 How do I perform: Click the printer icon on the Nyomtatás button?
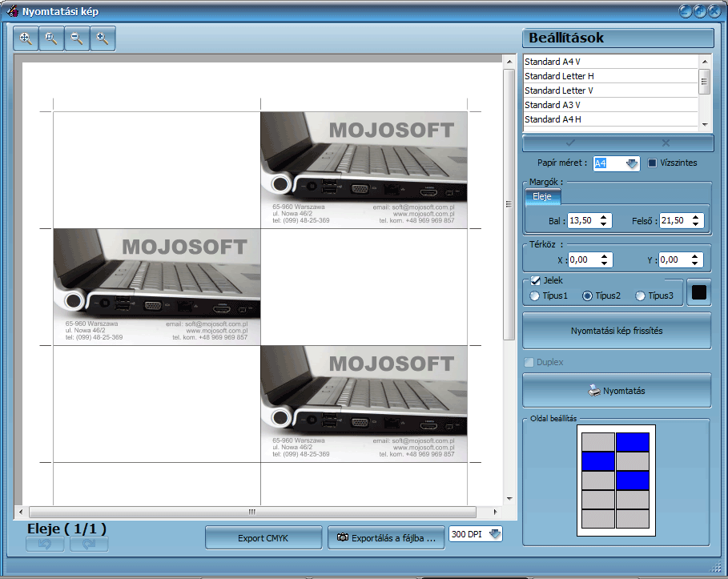(594, 391)
